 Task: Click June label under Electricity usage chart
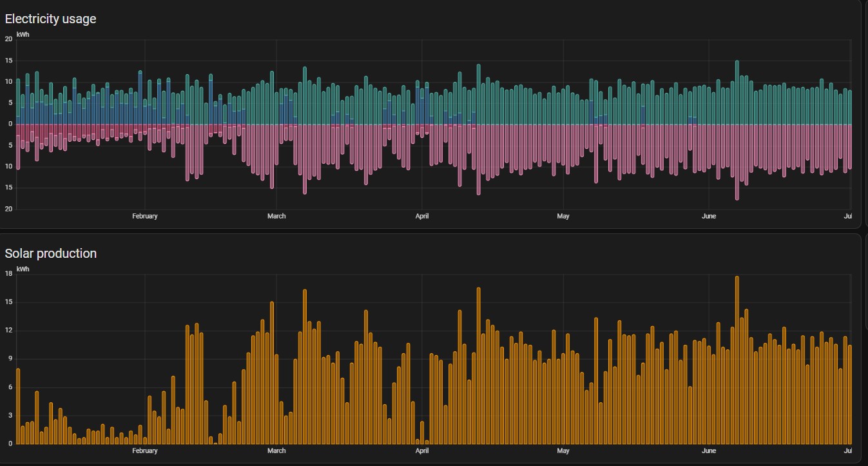pos(709,216)
